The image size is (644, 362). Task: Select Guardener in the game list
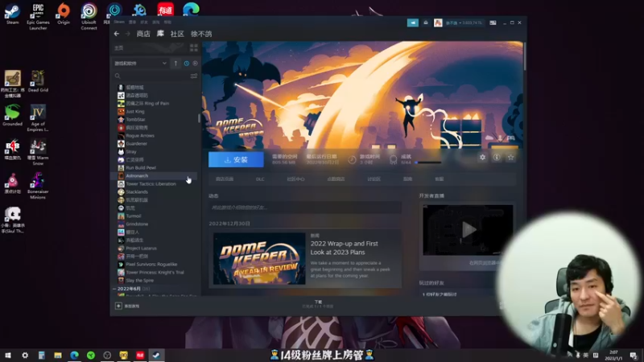[136, 144]
